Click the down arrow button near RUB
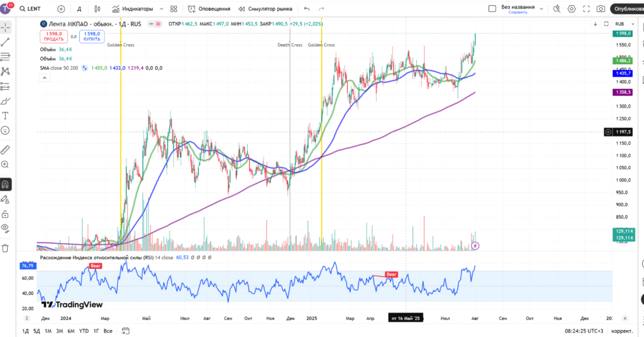 595,24
